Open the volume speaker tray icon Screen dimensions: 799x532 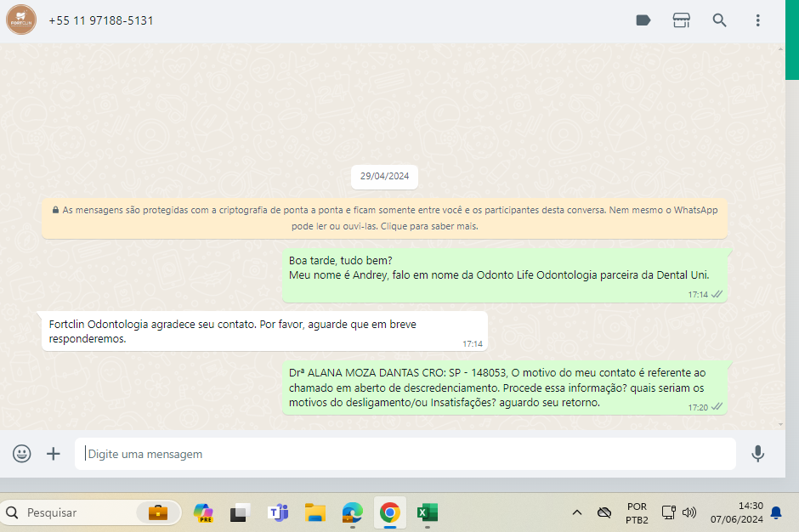click(689, 512)
